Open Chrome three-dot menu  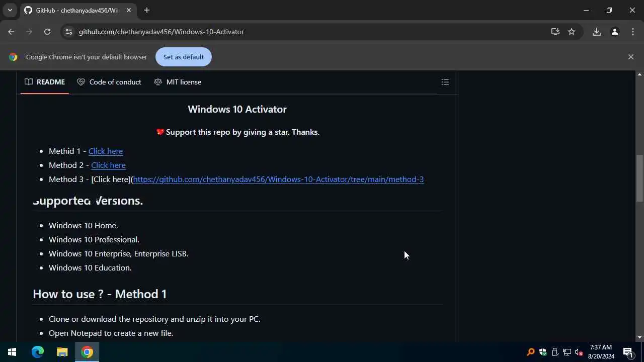pos(633,32)
